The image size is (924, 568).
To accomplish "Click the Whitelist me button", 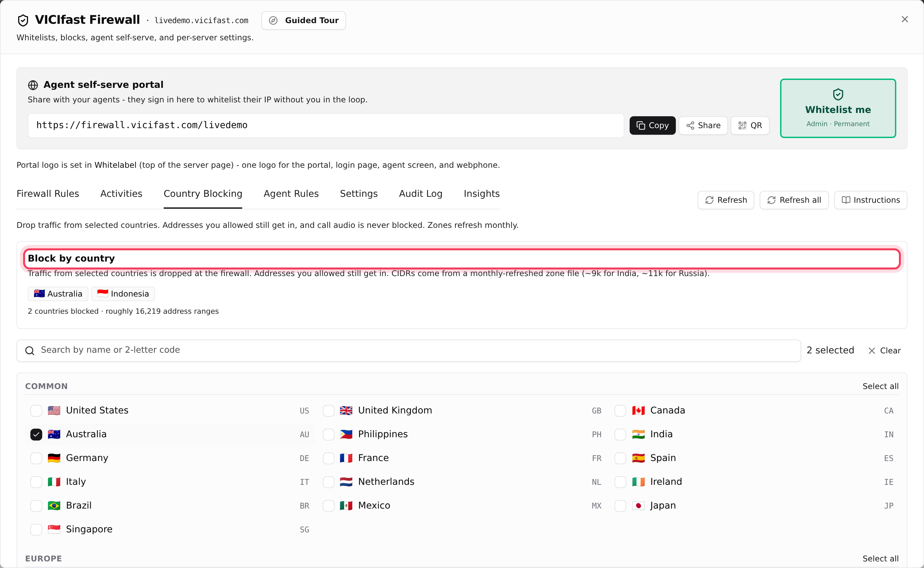I will [x=838, y=108].
